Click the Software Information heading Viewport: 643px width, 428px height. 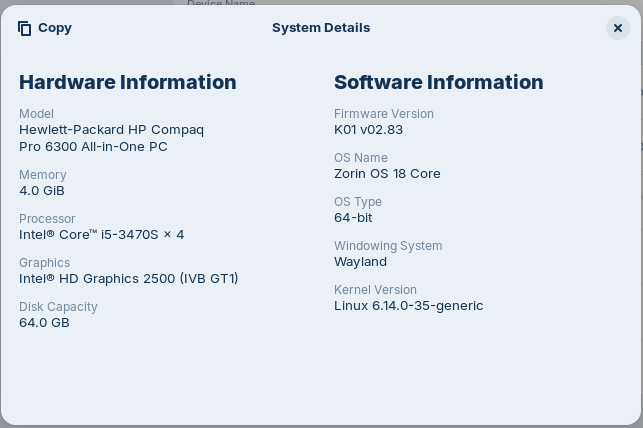click(438, 82)
